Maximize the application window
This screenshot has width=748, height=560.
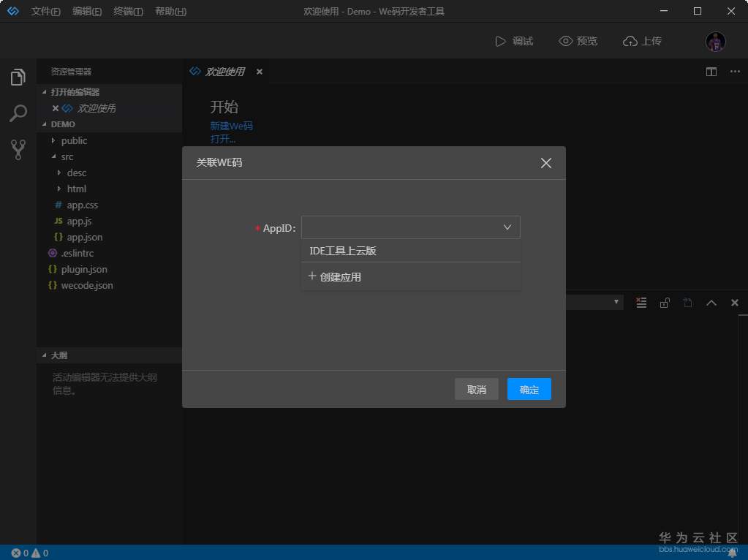point(698,10)
